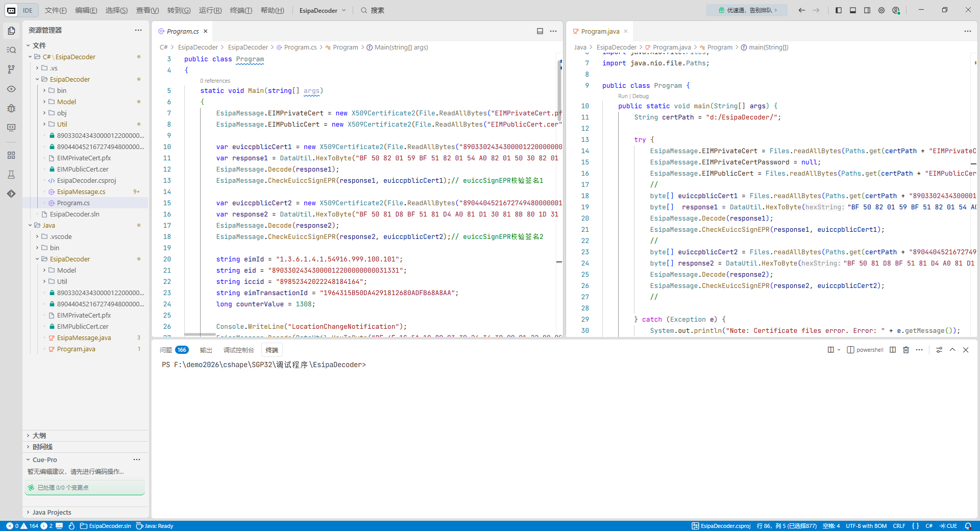Open the EsipaDecoder dropdown in title bar
Screen dimensions: 980x531
pyautogui.click(x=323, y=10)
